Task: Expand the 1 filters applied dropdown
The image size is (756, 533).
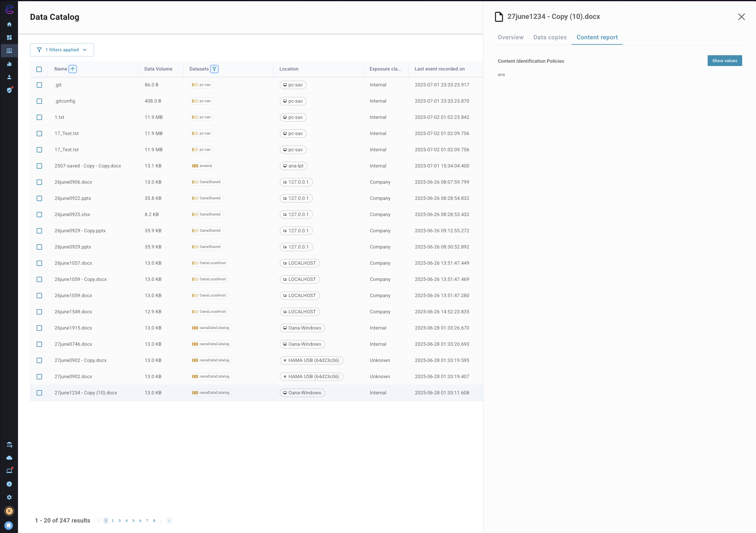Action: click(62, 50)
